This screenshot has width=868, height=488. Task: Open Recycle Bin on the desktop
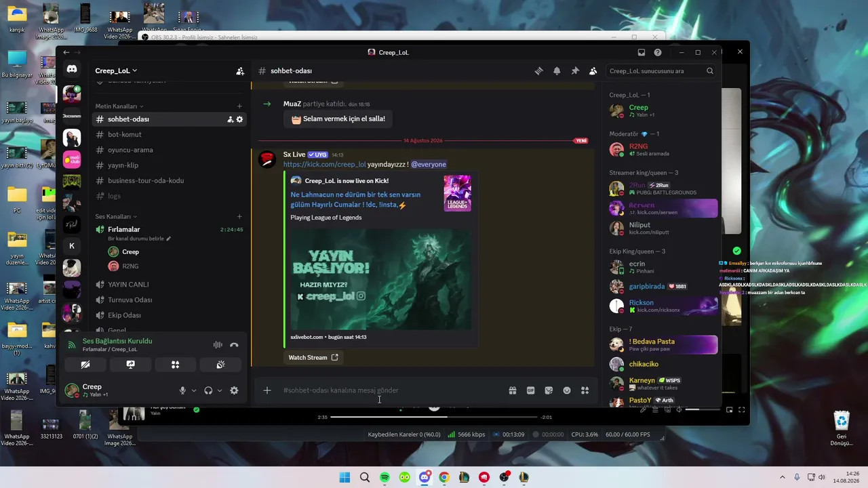click(842, 428)
